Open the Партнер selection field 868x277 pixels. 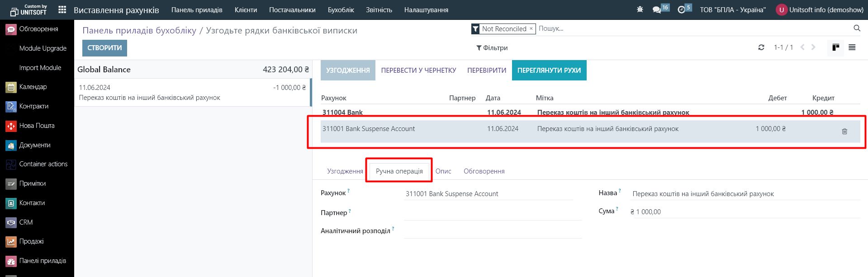pos(492,213)
